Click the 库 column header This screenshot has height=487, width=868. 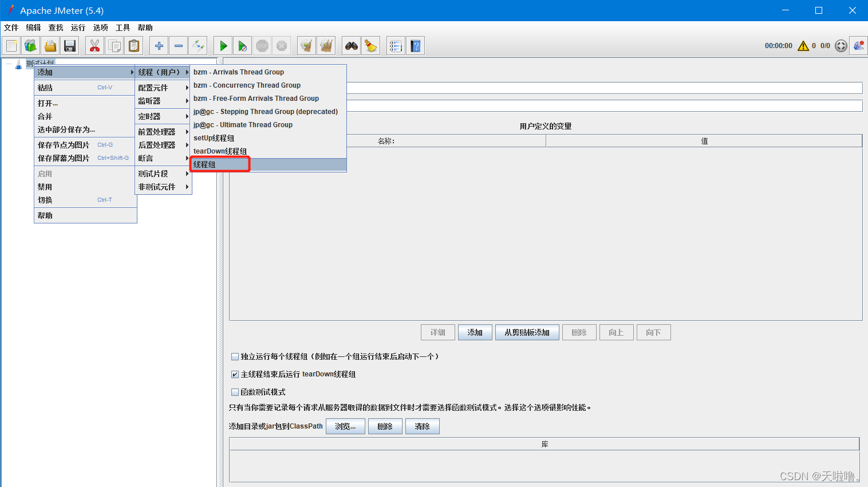tap(545, 444)
